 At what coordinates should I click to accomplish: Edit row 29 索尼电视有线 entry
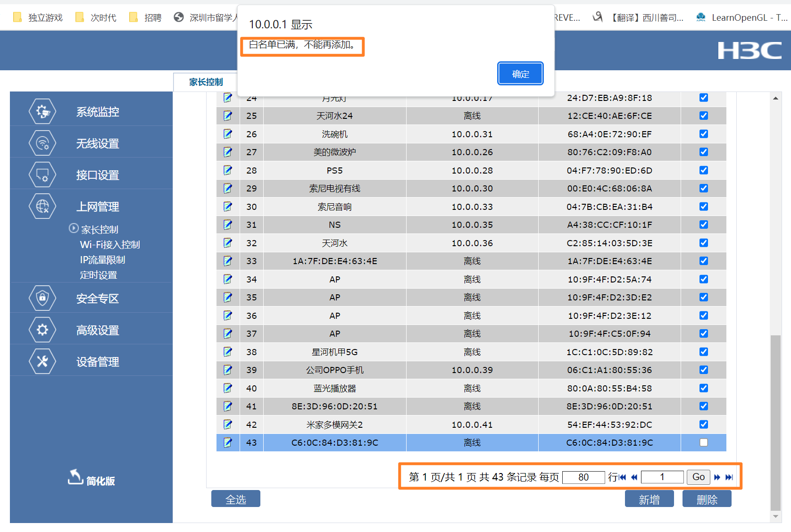(228, 188)
